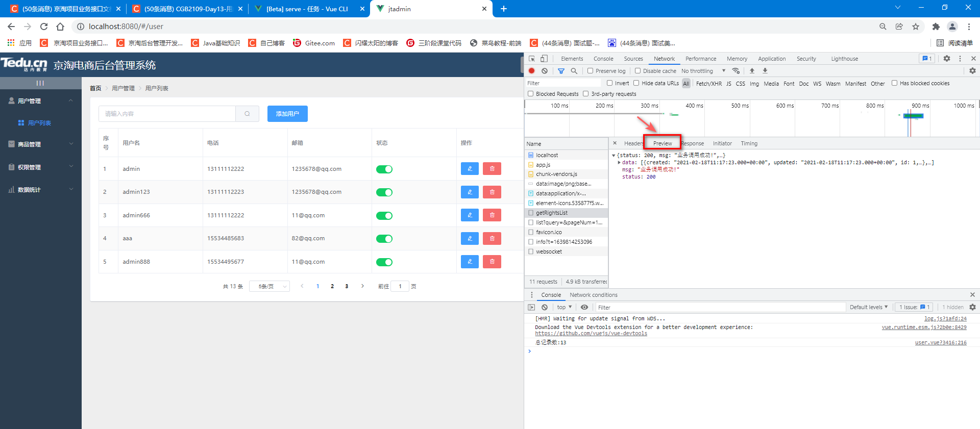
Task: Click the user search input field
Action: [x=167, y=114]
